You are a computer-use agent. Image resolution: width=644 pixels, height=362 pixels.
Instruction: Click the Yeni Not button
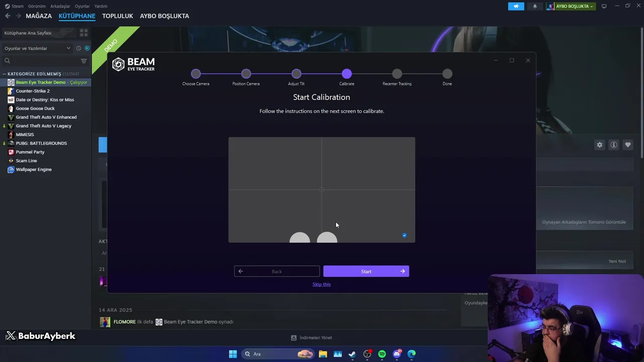[x=617, y=261]
